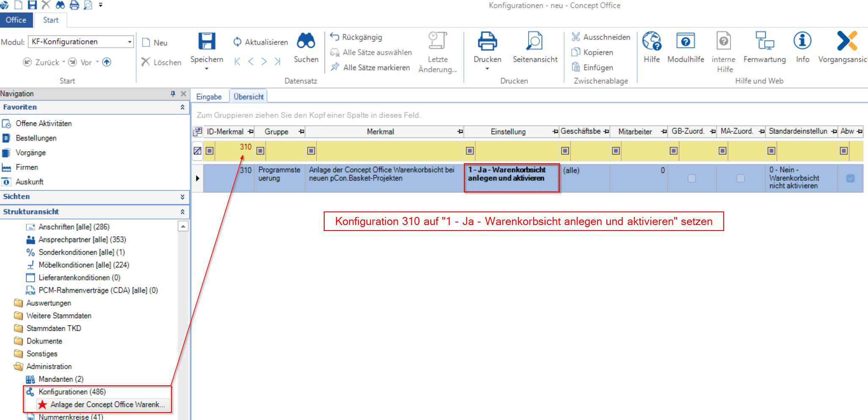Click filter operator box for Merkmal column

[311, 151]
